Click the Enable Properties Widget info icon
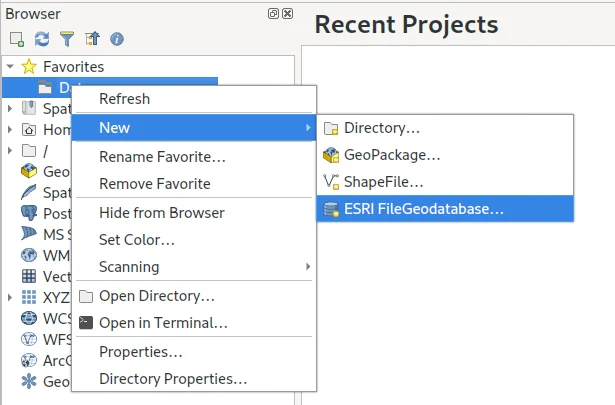The height and width of the screenshot is (405, 615). tap(117, 39)
